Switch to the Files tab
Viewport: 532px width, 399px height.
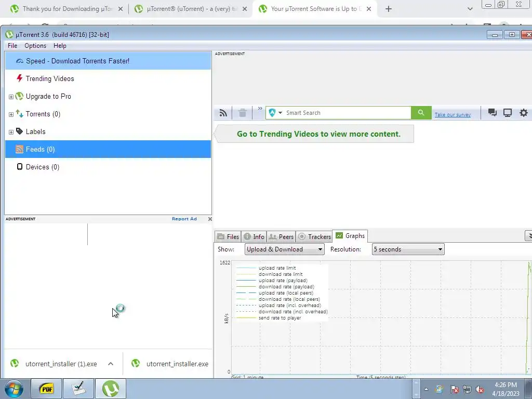pyautogui.click(x=228, y=236)
